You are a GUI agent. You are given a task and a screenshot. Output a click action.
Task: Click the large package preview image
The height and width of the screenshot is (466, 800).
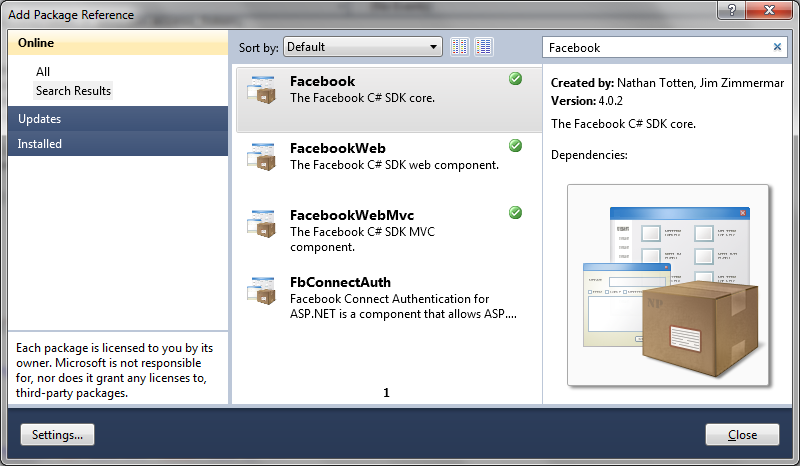[668, 285]
